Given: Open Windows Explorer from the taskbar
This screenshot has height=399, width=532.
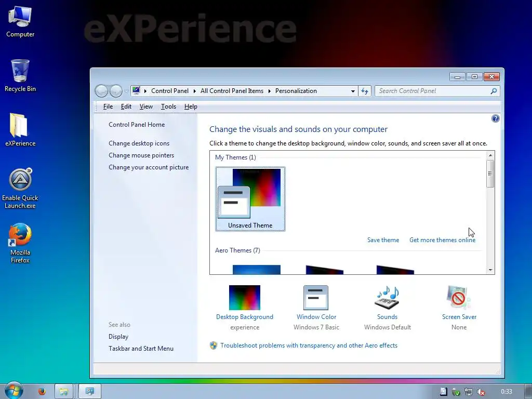Looking at the screenshot, I should (x=63, y=392).
